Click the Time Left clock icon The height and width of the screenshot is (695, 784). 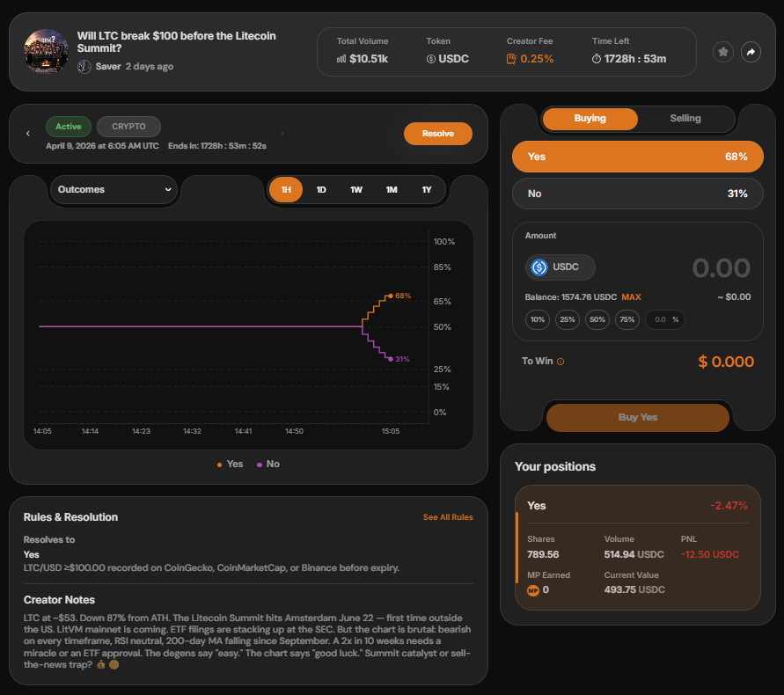(x=597, y=59)
